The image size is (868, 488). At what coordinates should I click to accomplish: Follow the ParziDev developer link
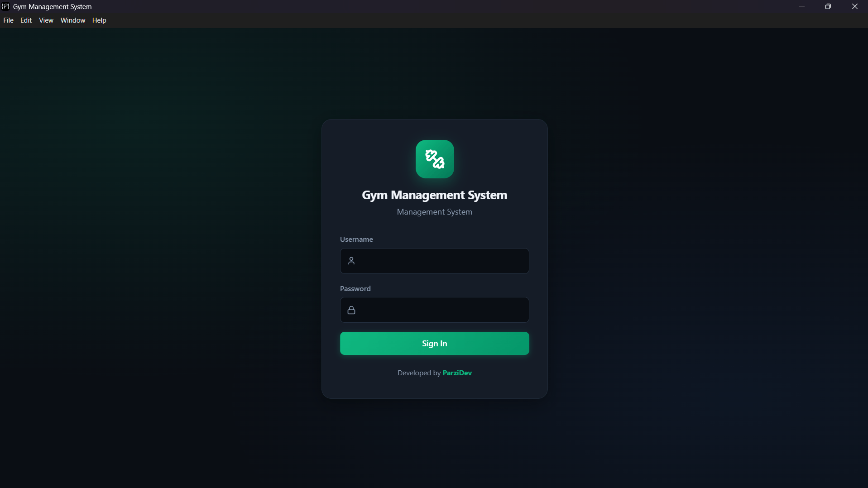(x=457, y=373)
